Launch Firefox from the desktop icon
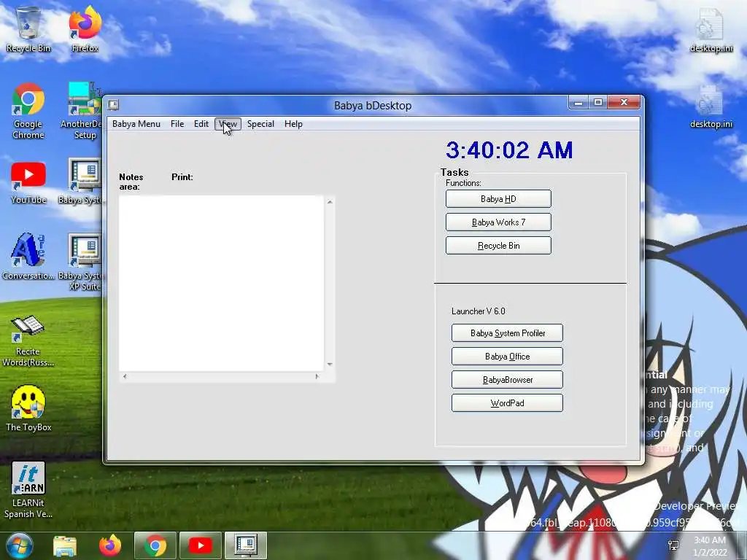 85,28
